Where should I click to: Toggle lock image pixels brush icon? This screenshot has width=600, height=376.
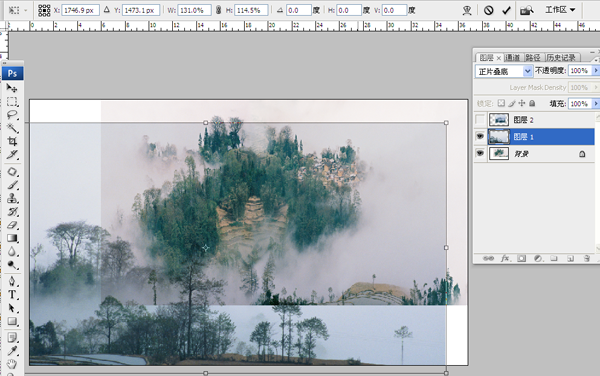click(512, 103)
